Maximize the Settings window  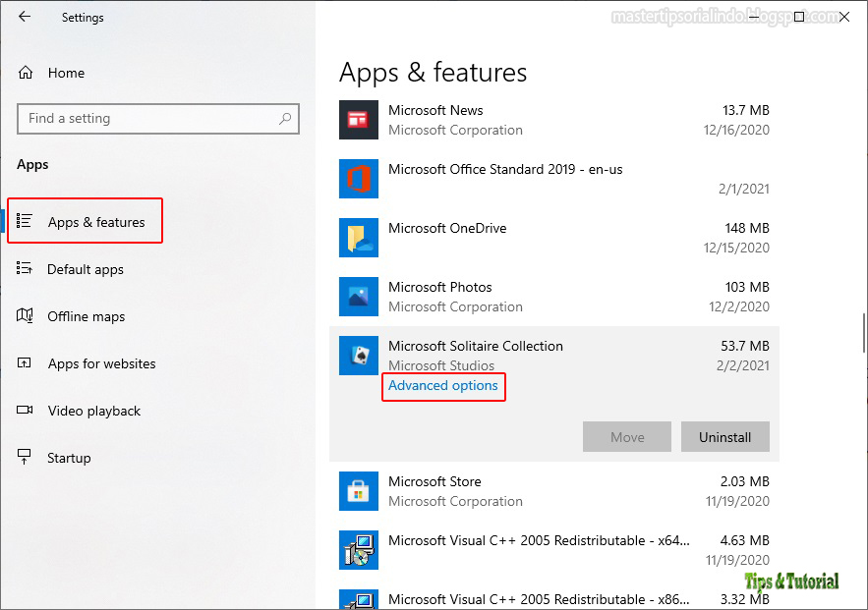(799, 17)
